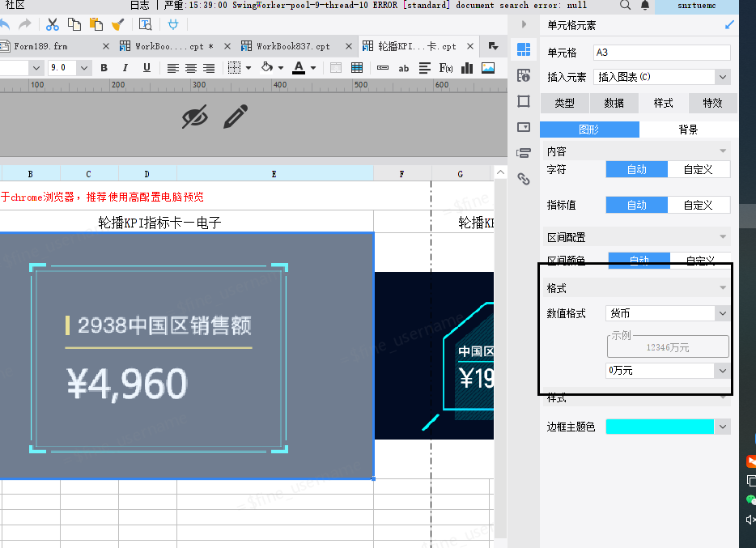Image resolution: width=756 pixels, height=548 pixels.
Task: Insert image icon in toolbar
Action: 488,68
